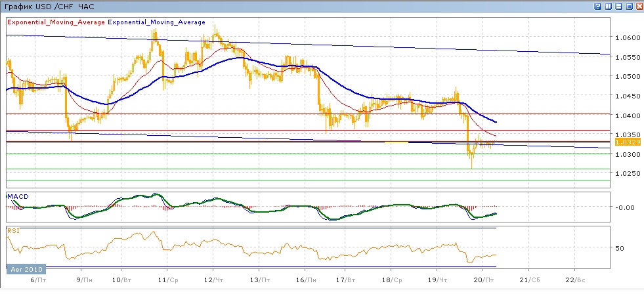Click the vertical split window icon

pyautogui.click(x=608, y=6)
